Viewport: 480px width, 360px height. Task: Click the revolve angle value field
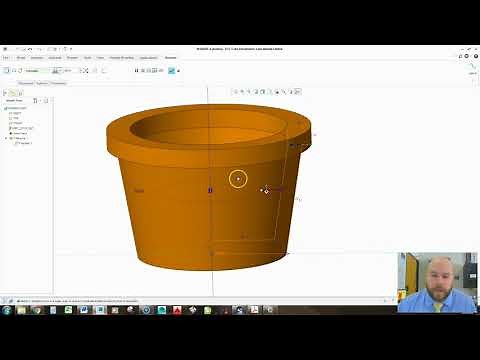pyautogui.click(x=70, y=71)
